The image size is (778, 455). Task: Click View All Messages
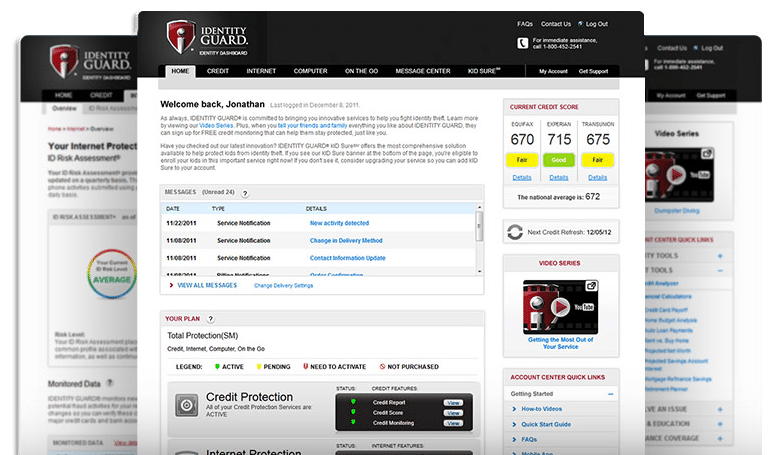pyautogui.click(x=207, y=285)
